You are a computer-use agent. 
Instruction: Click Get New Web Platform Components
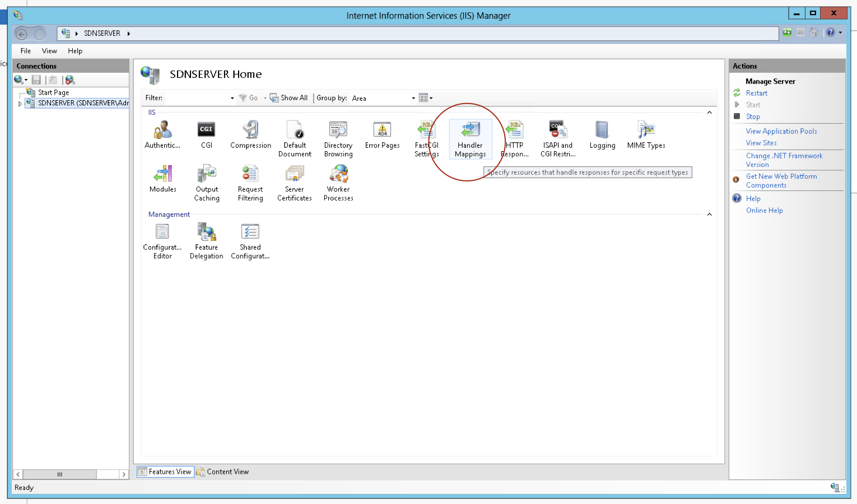click(781, 181)
